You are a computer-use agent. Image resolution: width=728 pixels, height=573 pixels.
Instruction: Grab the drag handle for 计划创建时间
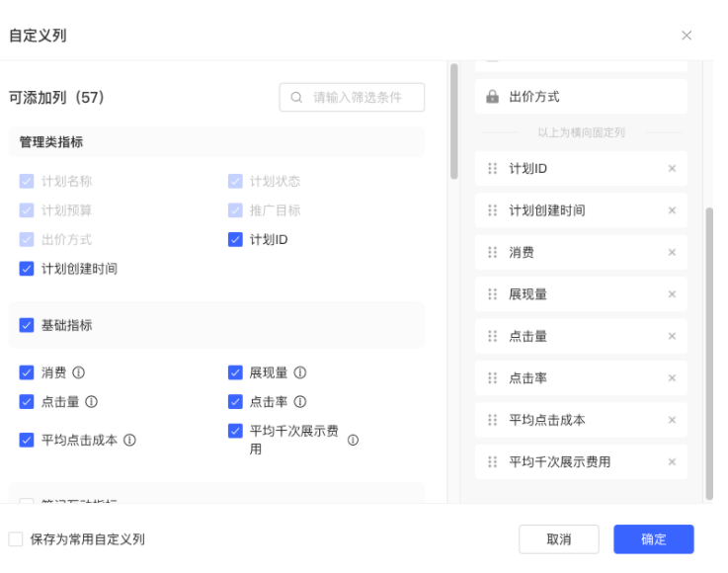[x=492, y=210]
